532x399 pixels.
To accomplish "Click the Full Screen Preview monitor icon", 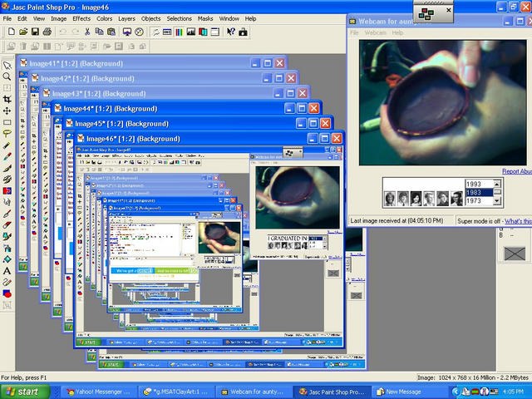I will 127,32.
